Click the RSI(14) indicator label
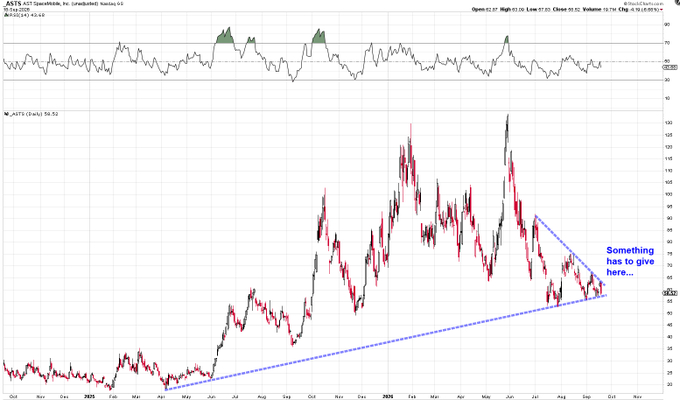The height and width of the screenshot is (400, 680). 24,15
